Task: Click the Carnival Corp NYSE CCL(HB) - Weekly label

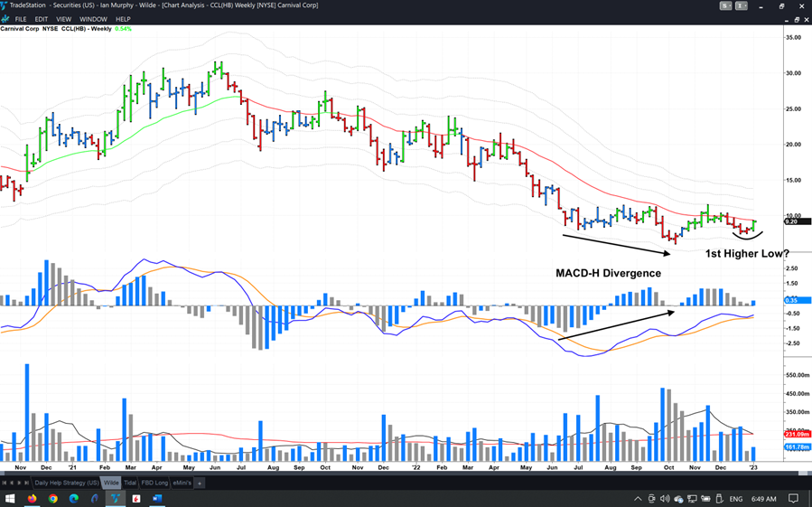Action: click(56, 29)
